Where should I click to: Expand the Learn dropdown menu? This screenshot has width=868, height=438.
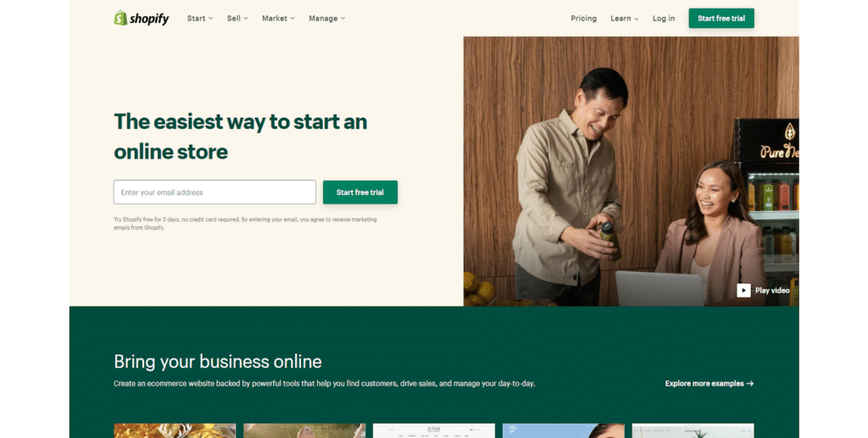coord(625,19)
